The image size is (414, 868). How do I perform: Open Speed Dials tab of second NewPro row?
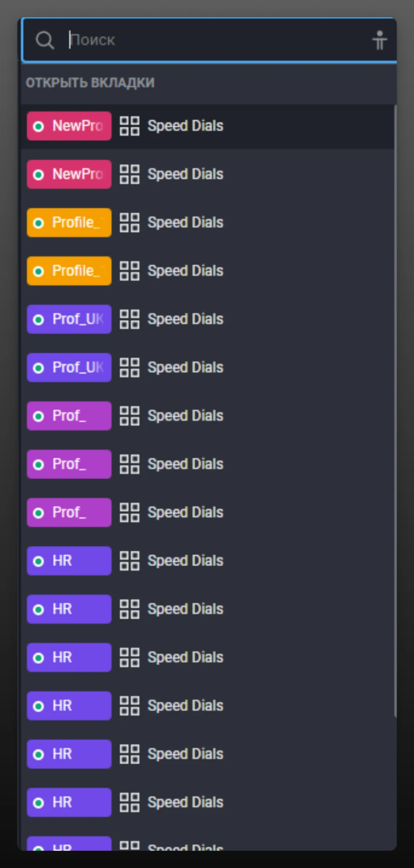pyautogui.click(x=185, y=174)
